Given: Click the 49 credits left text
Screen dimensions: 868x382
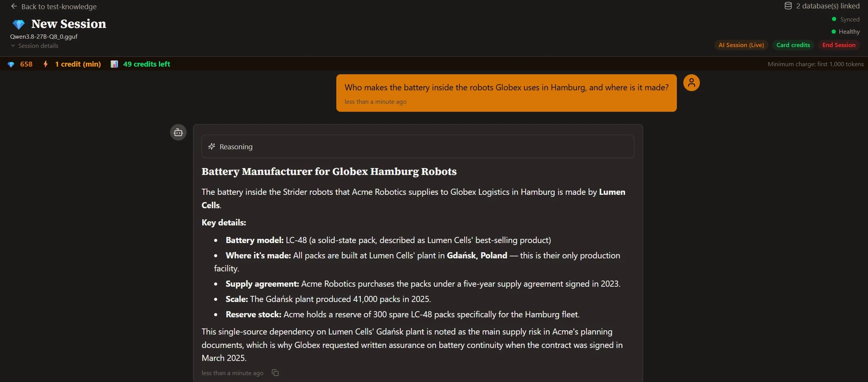Looking at the screenshot, I should coord(146,64).
